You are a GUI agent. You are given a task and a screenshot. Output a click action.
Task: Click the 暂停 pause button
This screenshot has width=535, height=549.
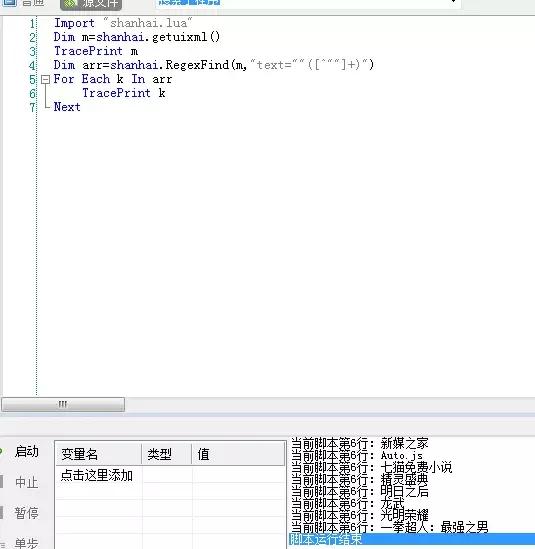point(27,513)
